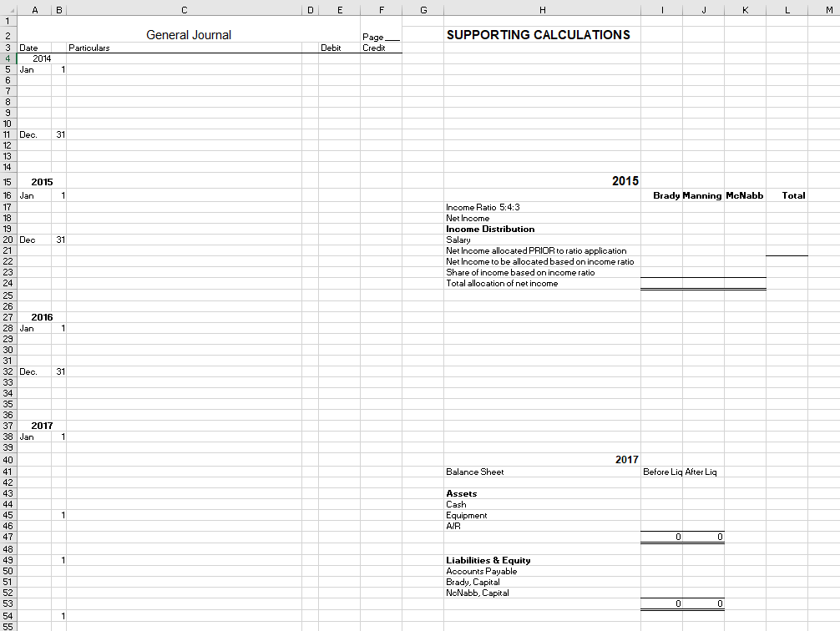Click the Page label cell
Image resolution: width=840 pixels, height=631 pixels.
[x=381, y=37]
